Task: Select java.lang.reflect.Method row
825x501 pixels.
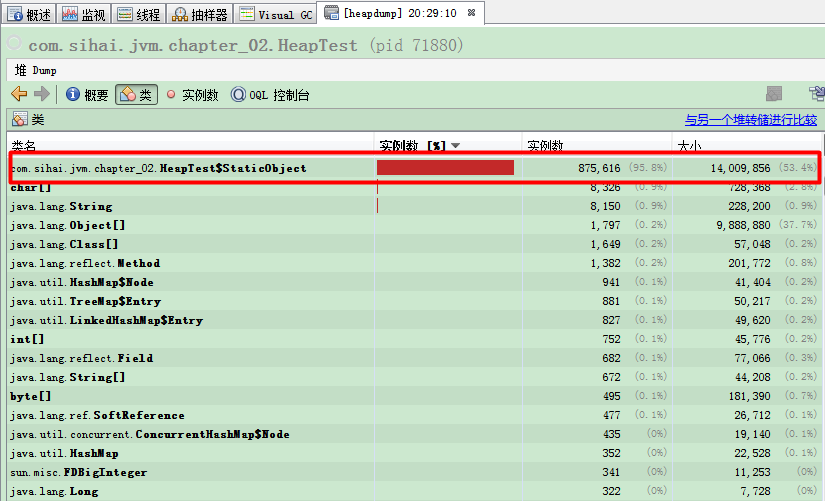Action: pos(414,263)
